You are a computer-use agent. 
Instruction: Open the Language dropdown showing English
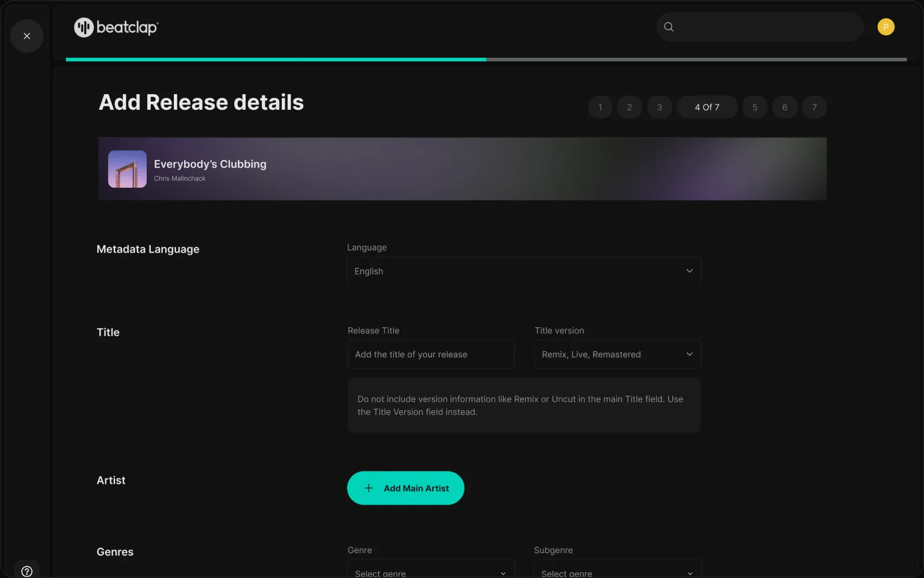tap(524, 271)
